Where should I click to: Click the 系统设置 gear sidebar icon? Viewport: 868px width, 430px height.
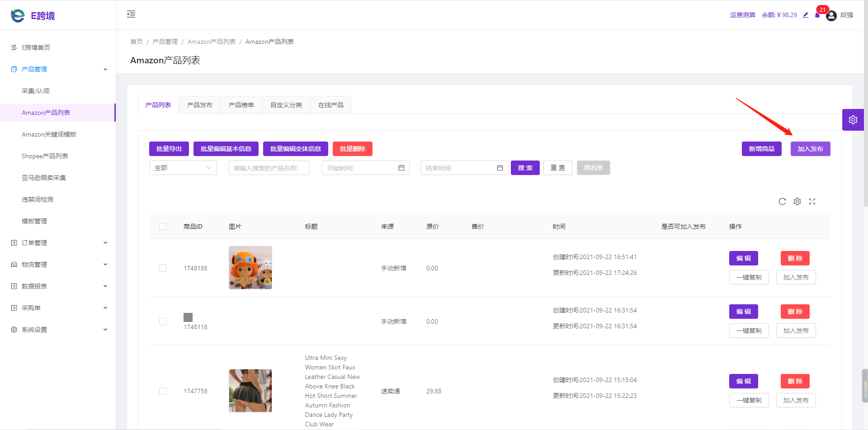tap(14, 330)
